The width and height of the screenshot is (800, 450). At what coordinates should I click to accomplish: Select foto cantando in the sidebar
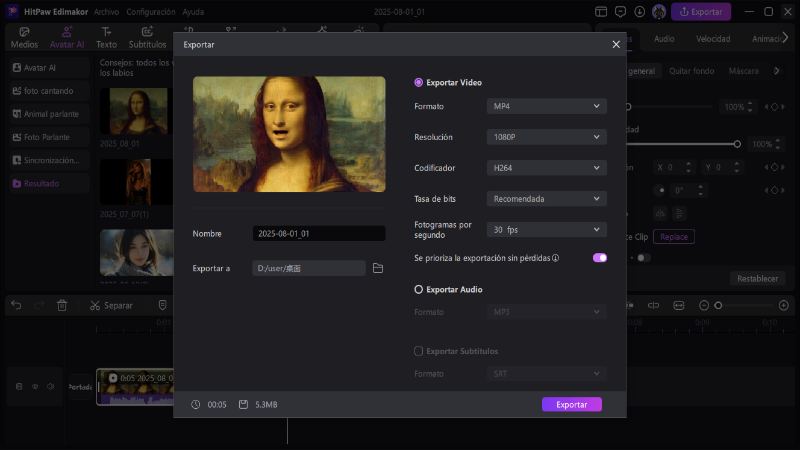pos(49,91)
